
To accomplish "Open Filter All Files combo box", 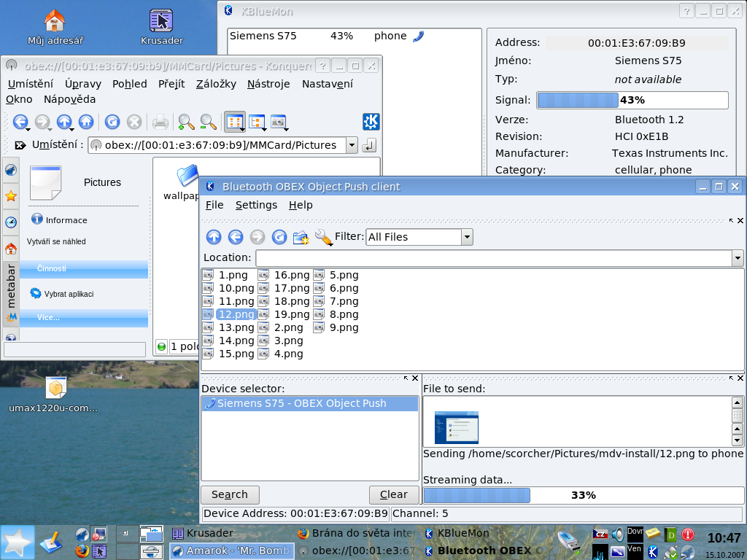I will (x=419, y=237).
